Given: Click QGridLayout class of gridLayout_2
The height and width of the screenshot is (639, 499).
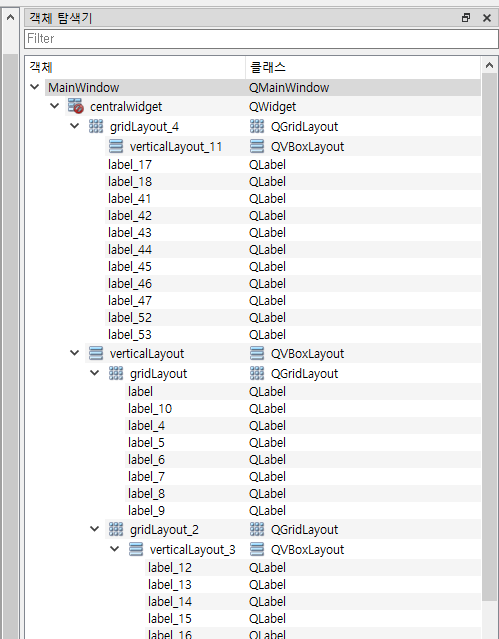Looking at the screenshot, I should 304,529.
